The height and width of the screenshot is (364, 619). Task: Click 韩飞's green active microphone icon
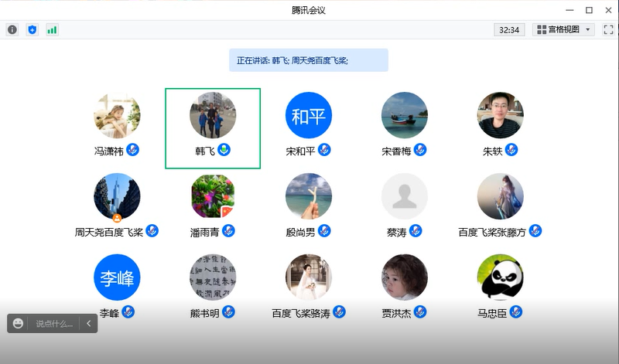click(225, 150)
